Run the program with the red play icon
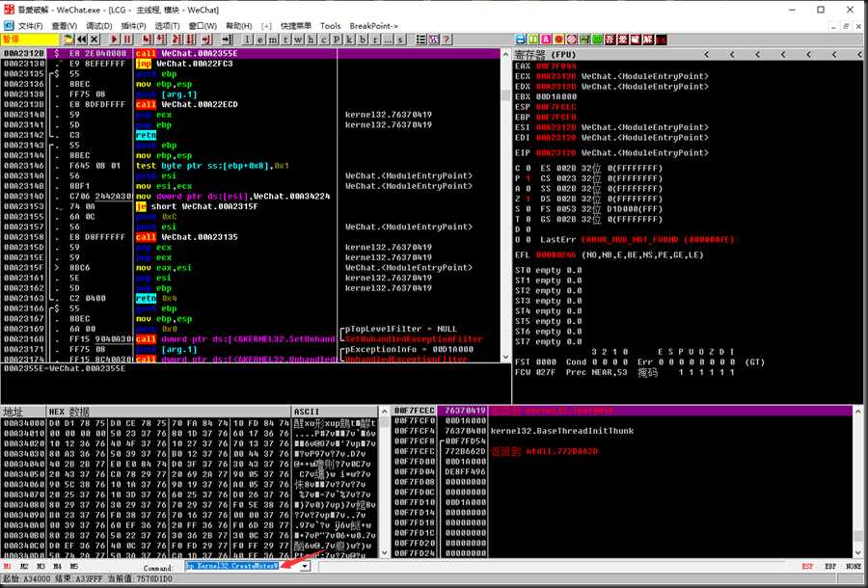 114,40
